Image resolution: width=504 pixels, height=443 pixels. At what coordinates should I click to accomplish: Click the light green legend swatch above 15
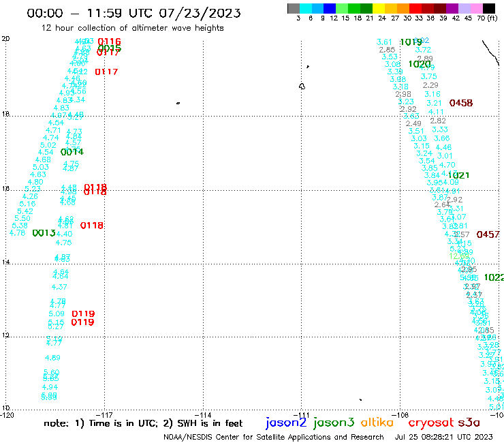click(342, 8)
